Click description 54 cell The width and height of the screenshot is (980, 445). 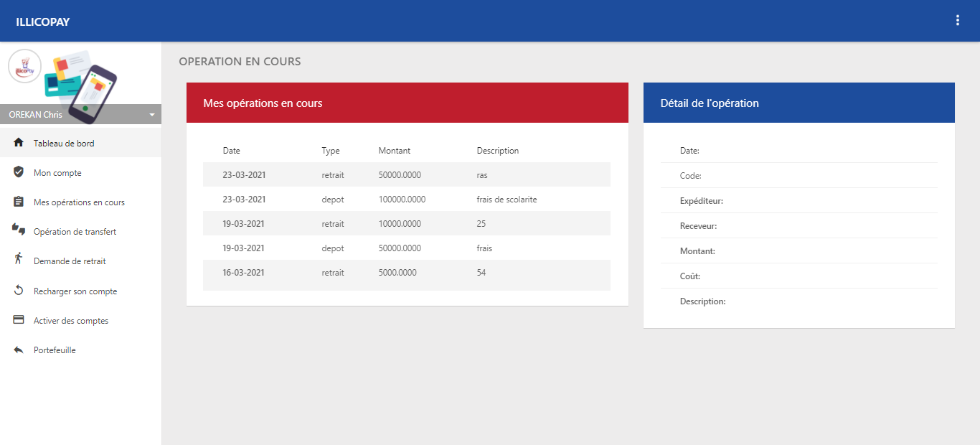[481, 272]
